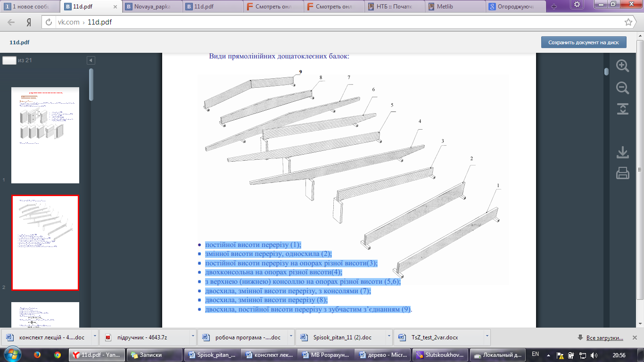Image resolution: width=644 pixels, height=362 pixels.
Task: Print the document using the printer icon
Action: 622,173
